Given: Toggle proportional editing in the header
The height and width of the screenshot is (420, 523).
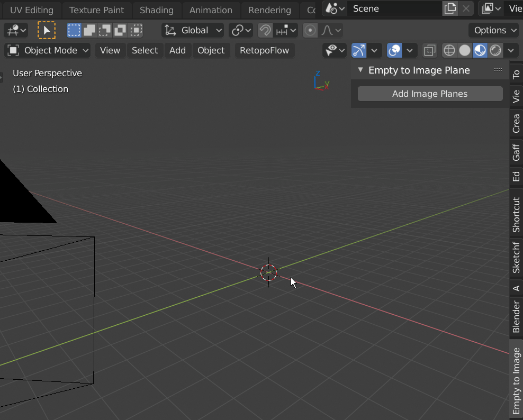Looking at the screenshot, I should 310,30.
